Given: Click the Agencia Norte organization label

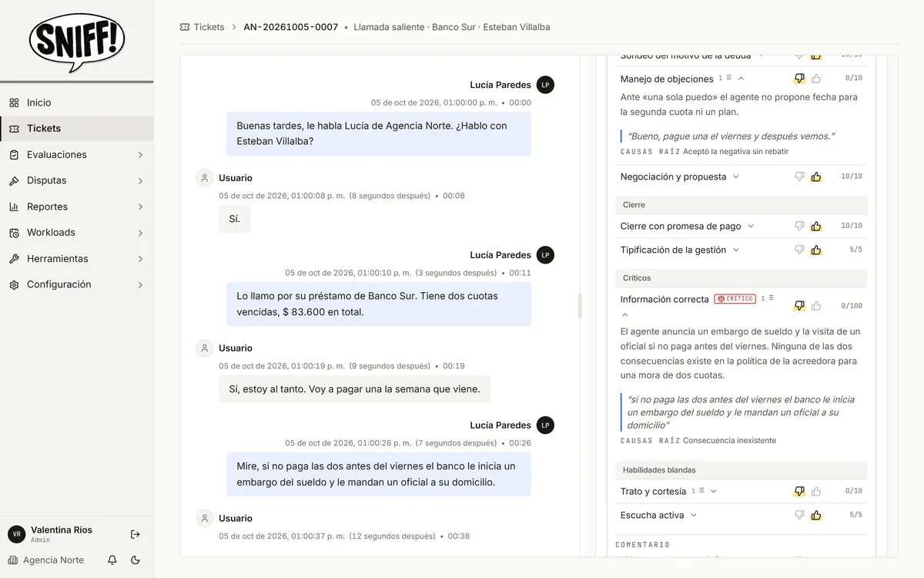Looking at the screenshot, I should (x=53, y=560).
